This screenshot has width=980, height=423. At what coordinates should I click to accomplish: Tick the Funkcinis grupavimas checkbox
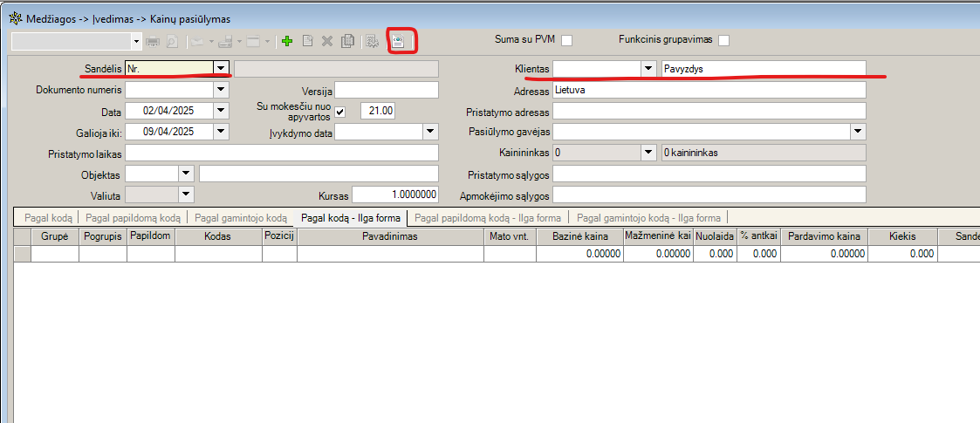pyautogui.click(x=723, y=40)
